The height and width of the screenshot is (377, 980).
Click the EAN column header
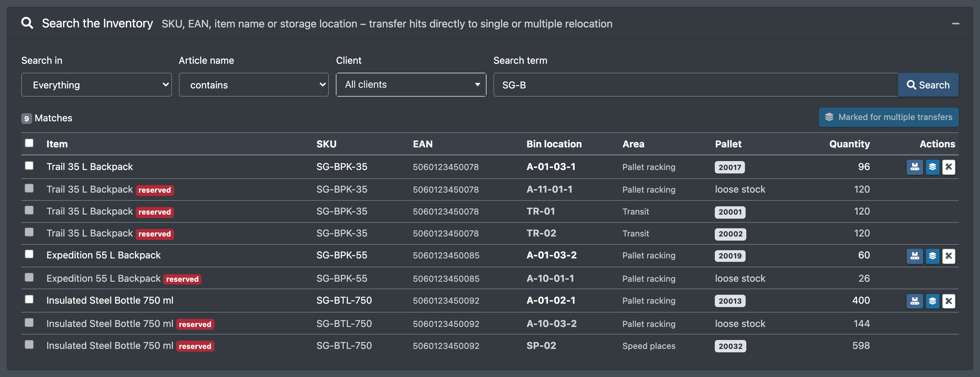pos(422,144)
